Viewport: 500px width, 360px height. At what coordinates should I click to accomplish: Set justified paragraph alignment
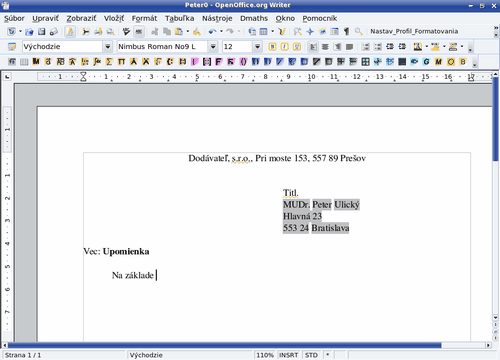349,47
